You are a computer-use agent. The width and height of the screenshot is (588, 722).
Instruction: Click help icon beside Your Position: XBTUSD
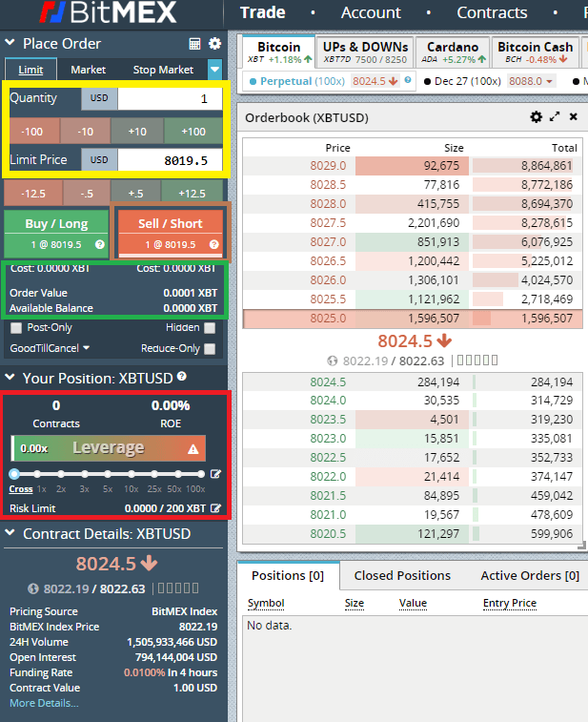point(182,376)
